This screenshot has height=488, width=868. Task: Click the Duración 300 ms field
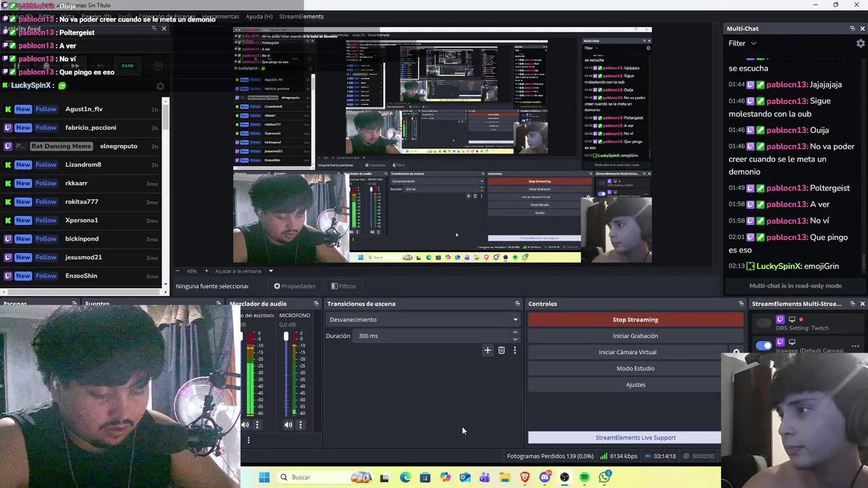tap(433, 335)
